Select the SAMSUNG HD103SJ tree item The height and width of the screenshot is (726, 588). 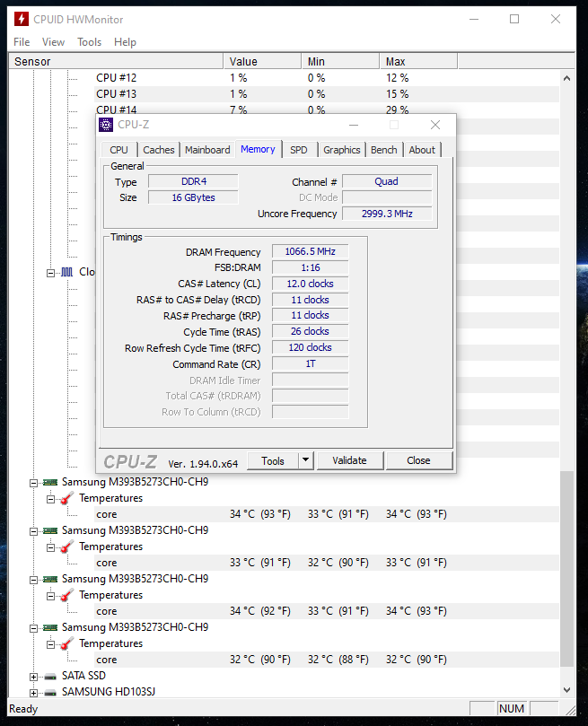109,692
